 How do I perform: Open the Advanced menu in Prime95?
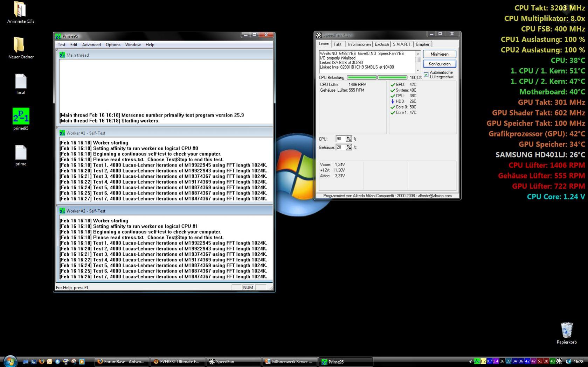[x=91, y=45]
